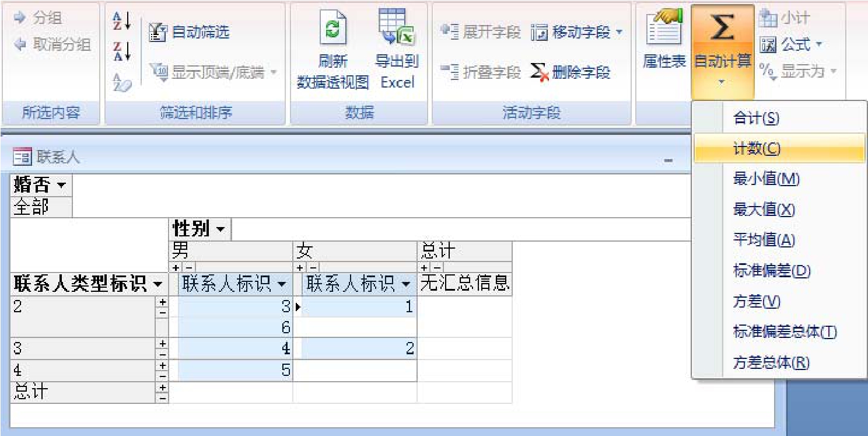Viewport: 868px width, 436px height.
Task: Open the 性别 column field dropdown
Action: pyautogui.click(x=220, y=229)
